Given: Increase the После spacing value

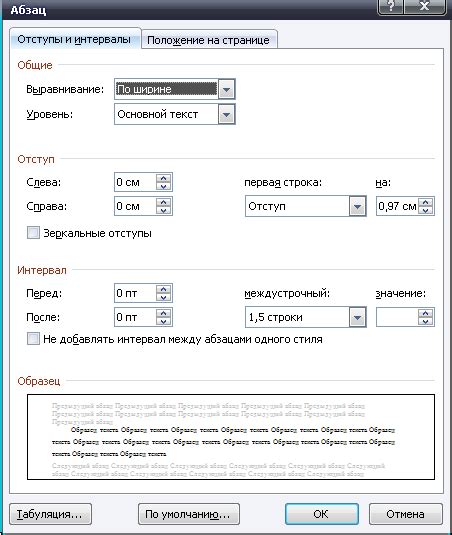Looking at the screenshot, I should tap(164, 313).
